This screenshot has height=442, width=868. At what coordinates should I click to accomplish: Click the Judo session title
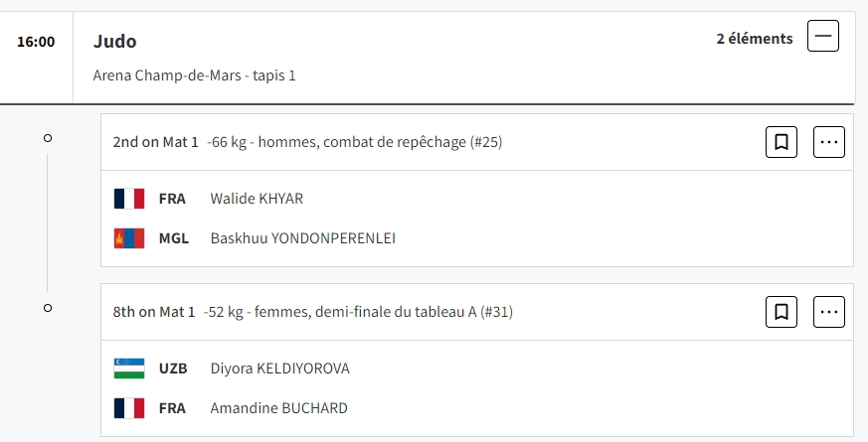pyautogui.click(x=114, y=41)
